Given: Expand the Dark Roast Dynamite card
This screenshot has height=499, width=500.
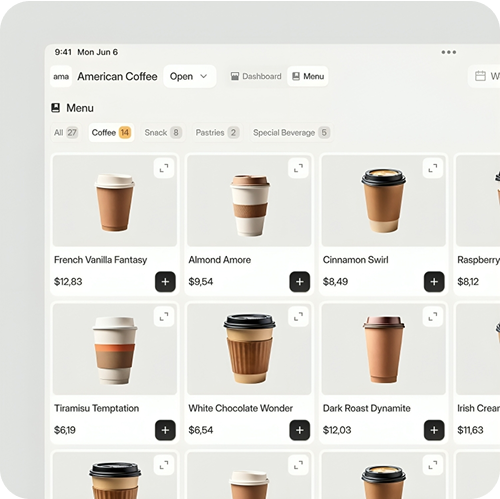Looking at the screenshot, I should 433,316.
